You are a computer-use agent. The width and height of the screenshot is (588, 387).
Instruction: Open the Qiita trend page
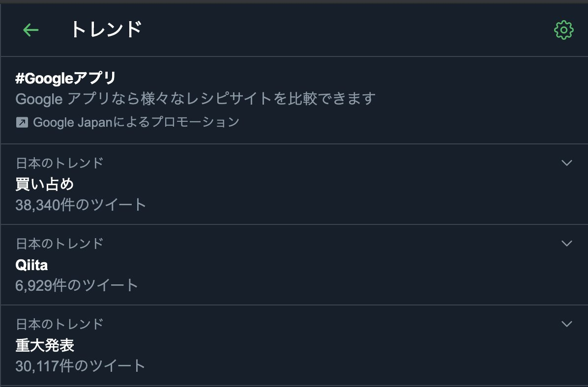(x=32, y=265)
